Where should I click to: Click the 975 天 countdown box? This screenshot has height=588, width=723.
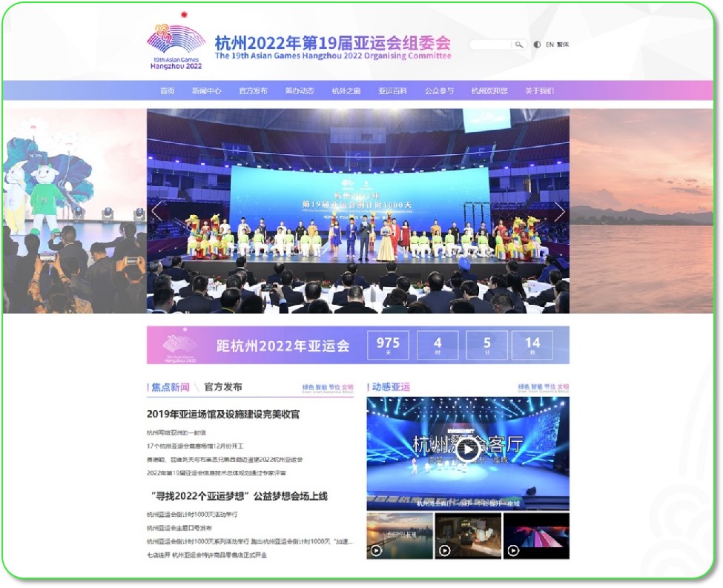(x=388, y=345)
